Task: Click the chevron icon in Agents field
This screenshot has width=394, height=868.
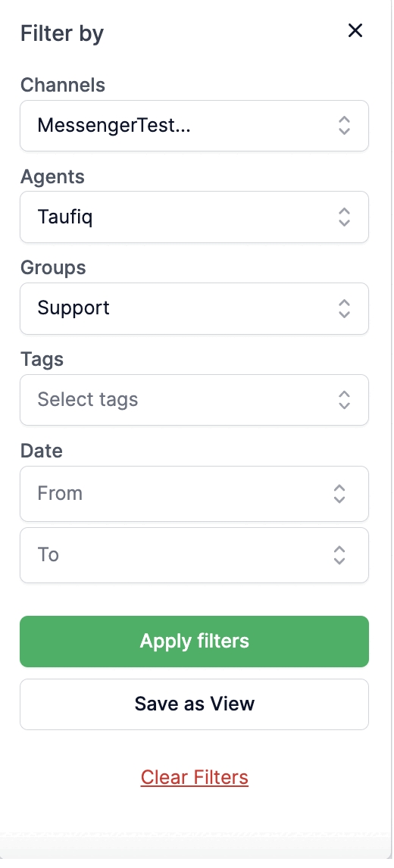Action: tap(344, 217)
